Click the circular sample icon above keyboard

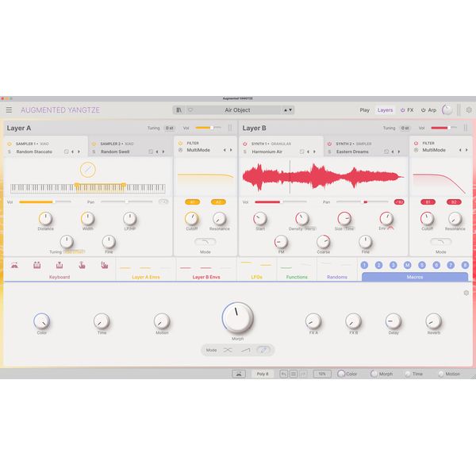point(88,170)
